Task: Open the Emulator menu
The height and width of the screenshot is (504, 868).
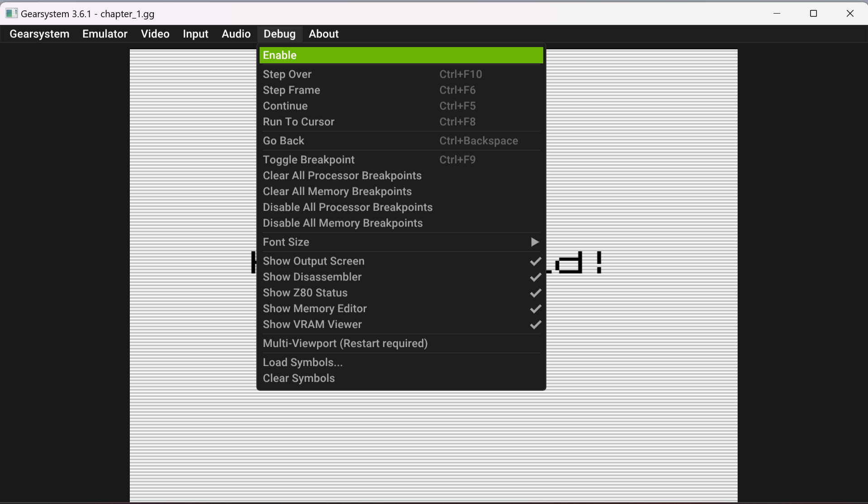Action: (x=105, y=34)
